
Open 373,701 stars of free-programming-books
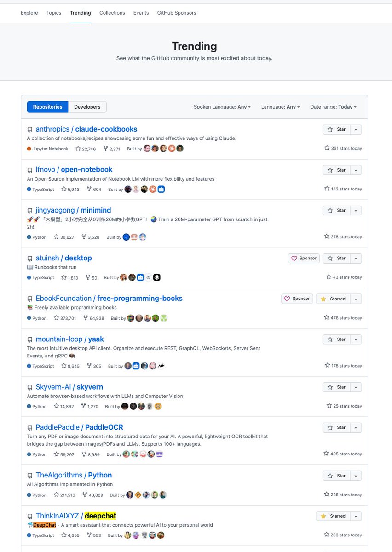click(65, 318)
